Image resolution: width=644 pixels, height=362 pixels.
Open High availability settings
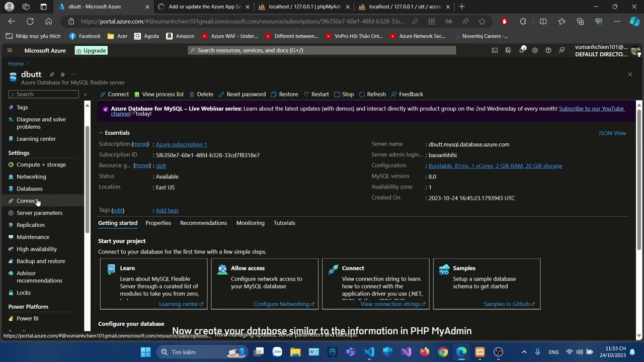pos(37,249)
